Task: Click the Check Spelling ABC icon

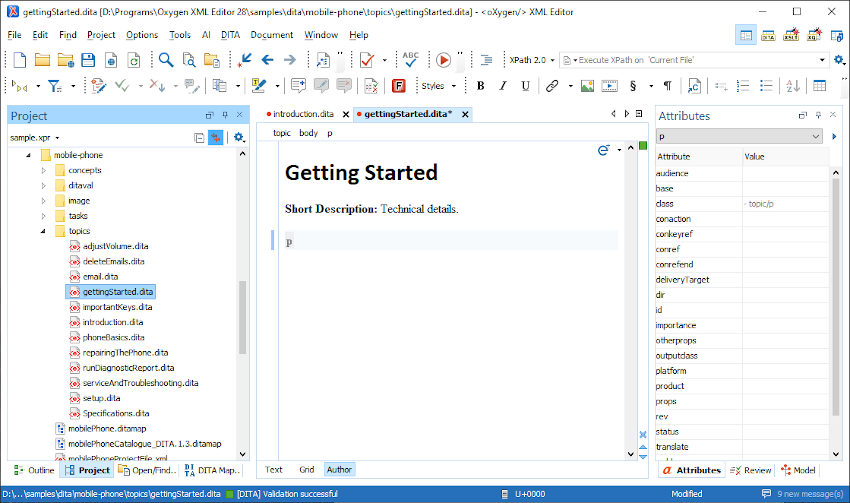Action: pos(411,60)
